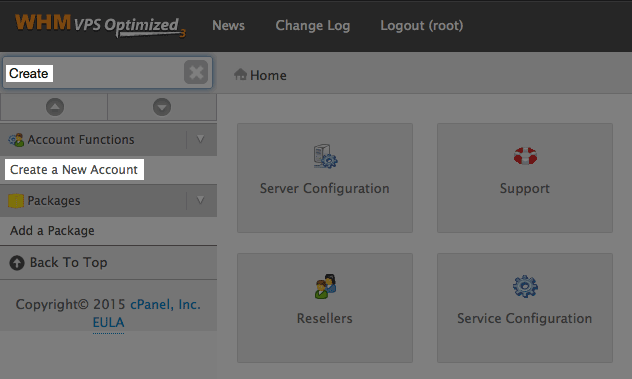Screen dimensions: 632x379
Task: Click the Packages box icon
Action: [16, 201]
